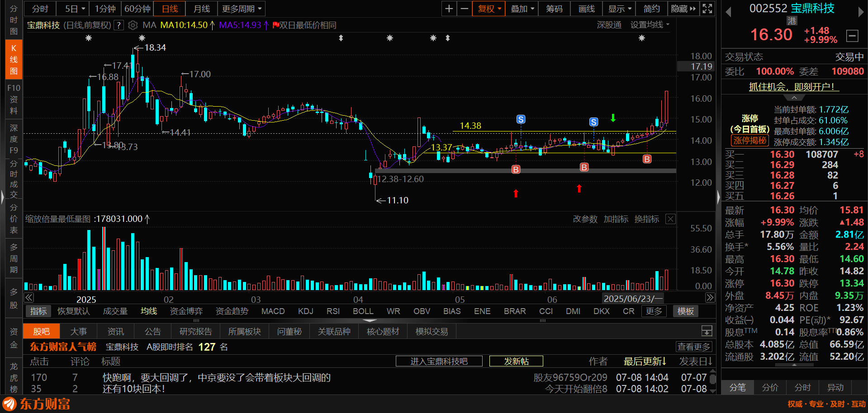Select K线图 in left sidebar
Image resolution: width=868 pixels, height=413 pixels.
pyautogui.click(x=14, y=60)
